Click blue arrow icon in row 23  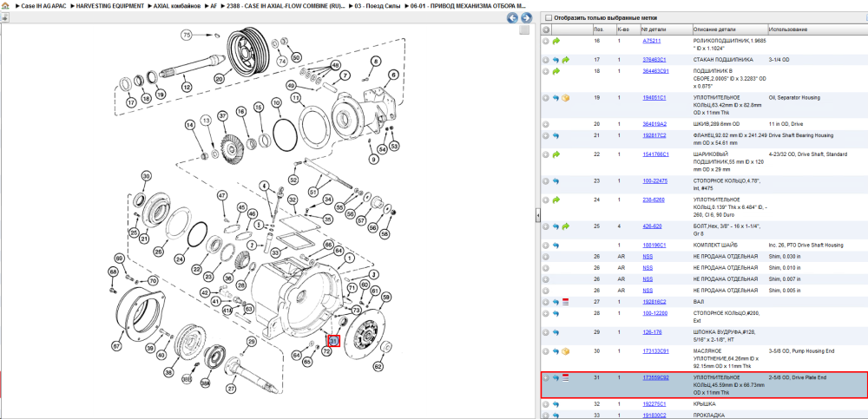[x=556, y=181]
